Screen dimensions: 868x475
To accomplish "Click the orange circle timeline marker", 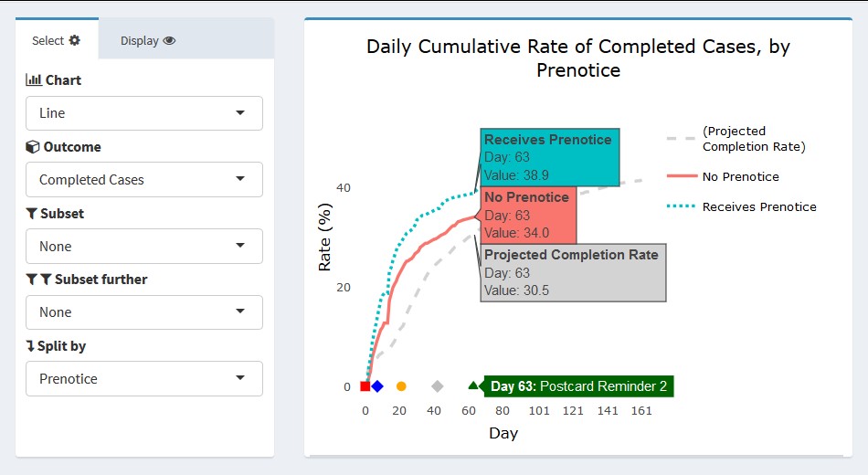I will tap(401, 386).
